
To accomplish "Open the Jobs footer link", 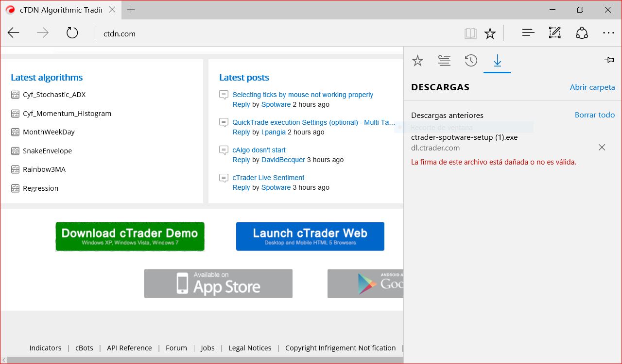I will tap(207, 348).
